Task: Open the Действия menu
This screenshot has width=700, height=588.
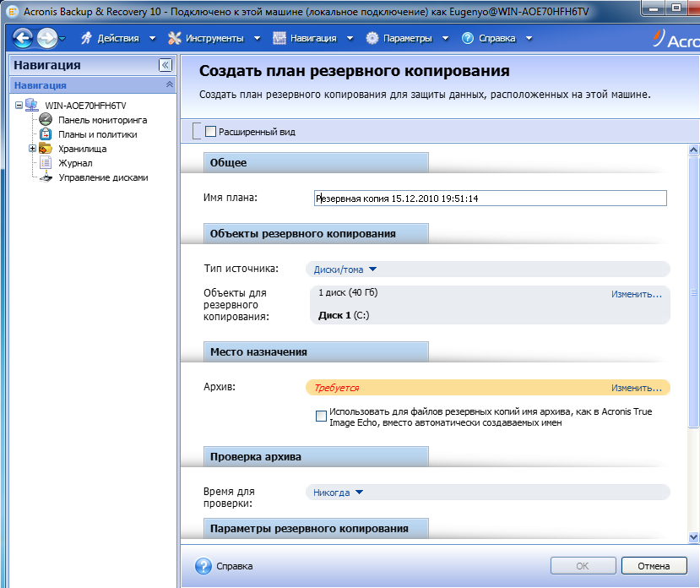Action: pyautogui.click(x=117, y=38)
